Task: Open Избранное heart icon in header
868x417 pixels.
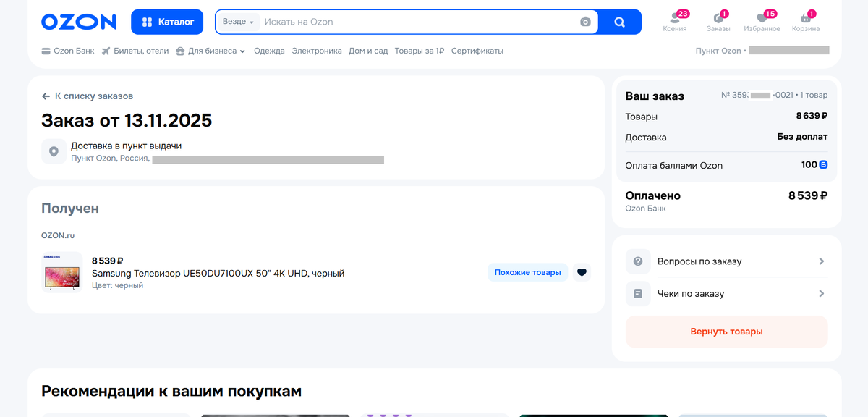Action: point(762,22)
